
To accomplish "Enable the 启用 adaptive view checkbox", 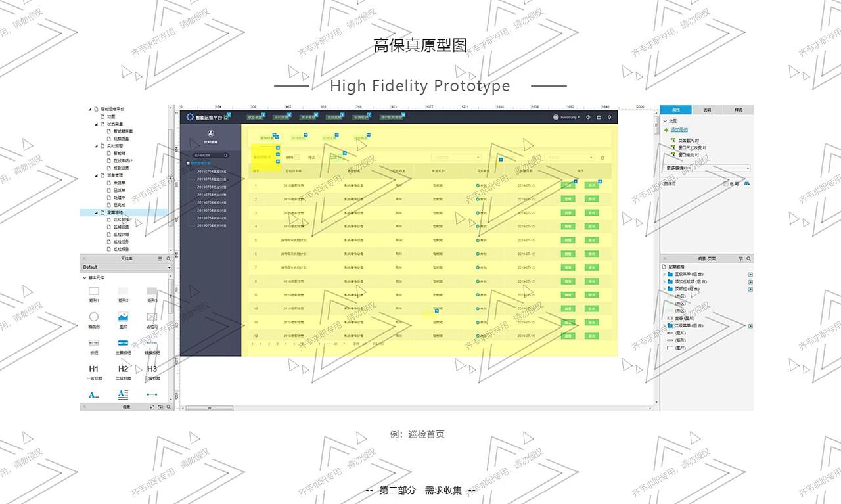I will [726, 184].
